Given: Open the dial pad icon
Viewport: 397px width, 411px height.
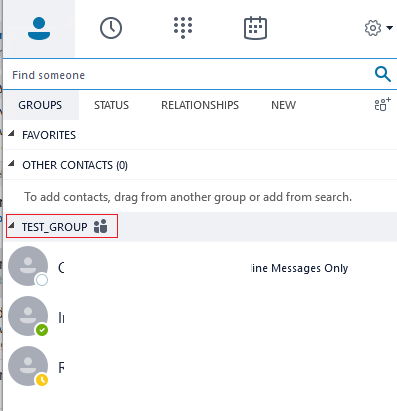Looking at the screenshot, I should (x=183, y=28).
